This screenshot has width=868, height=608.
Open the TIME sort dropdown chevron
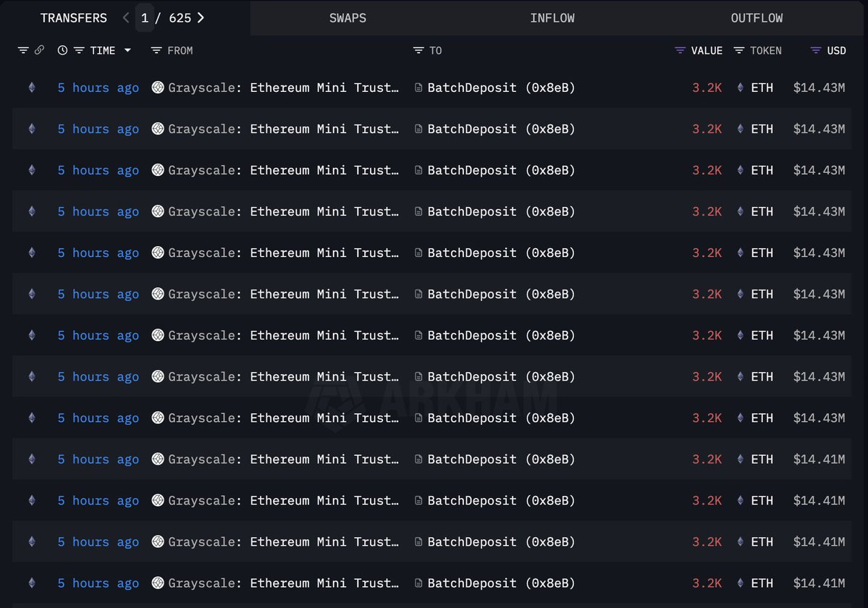click(x=127, y=51)
